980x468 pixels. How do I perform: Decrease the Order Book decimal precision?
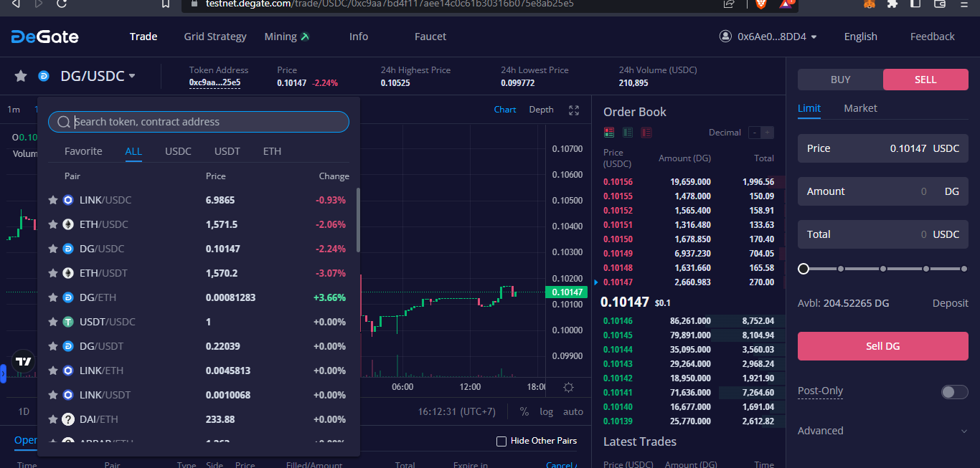pos(754,133)
